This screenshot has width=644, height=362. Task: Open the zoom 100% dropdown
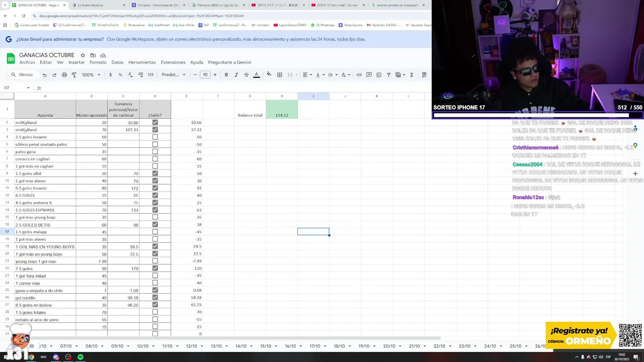pyautogui.click(x=91, y=75)
